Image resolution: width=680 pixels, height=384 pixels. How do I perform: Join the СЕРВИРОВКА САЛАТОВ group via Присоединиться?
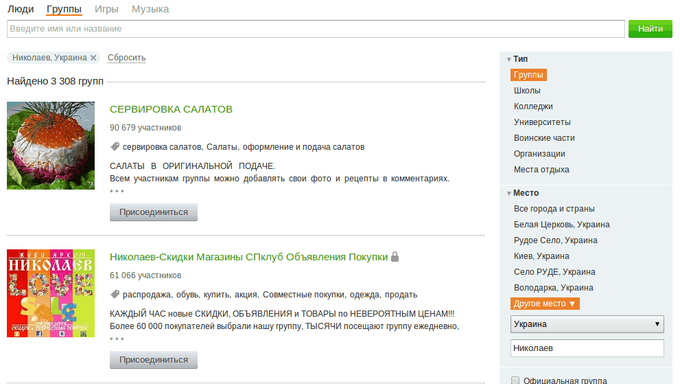[154, 212]
